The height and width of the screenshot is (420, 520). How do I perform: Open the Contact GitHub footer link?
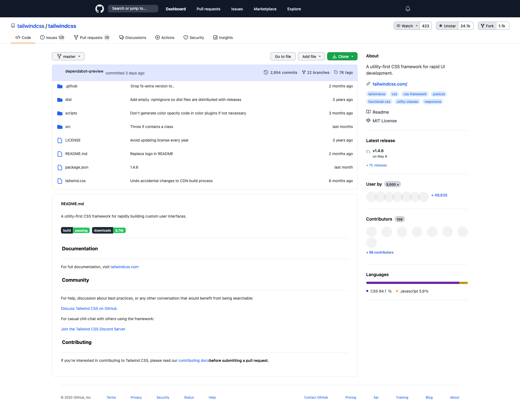pos(316,398)
